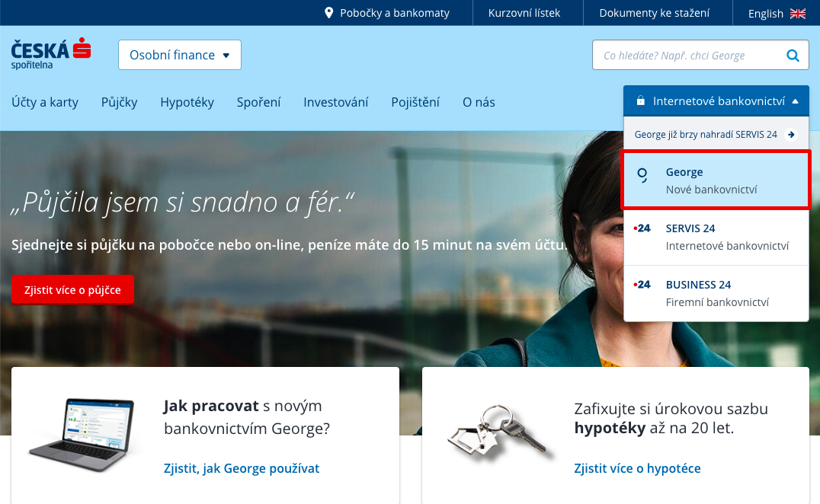This screenshot has height=504, width=820.
Task: Click George již brzy nahradí SERVIS 24 notice
Action: 716,135
